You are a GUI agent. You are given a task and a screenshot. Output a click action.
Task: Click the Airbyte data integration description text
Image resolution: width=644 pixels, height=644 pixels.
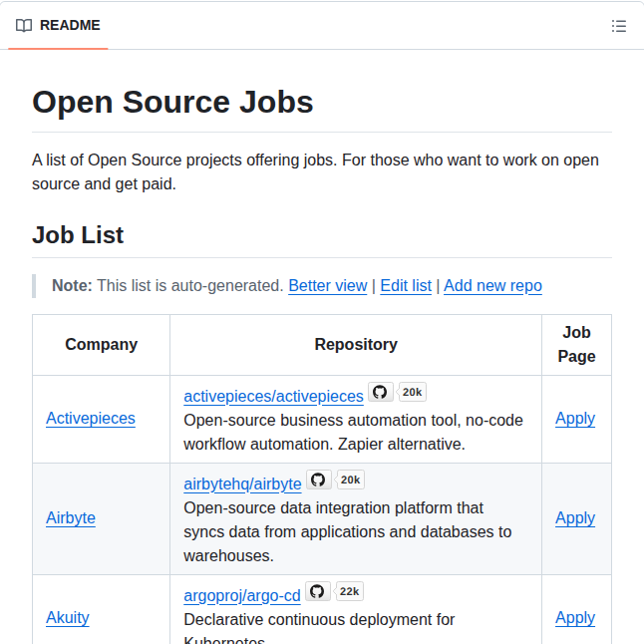348,532
